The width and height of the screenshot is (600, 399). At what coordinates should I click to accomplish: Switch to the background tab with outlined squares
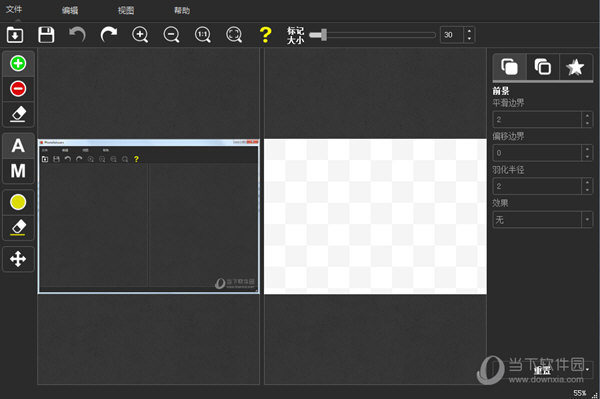pyautogui.click(x=543, y=67)
